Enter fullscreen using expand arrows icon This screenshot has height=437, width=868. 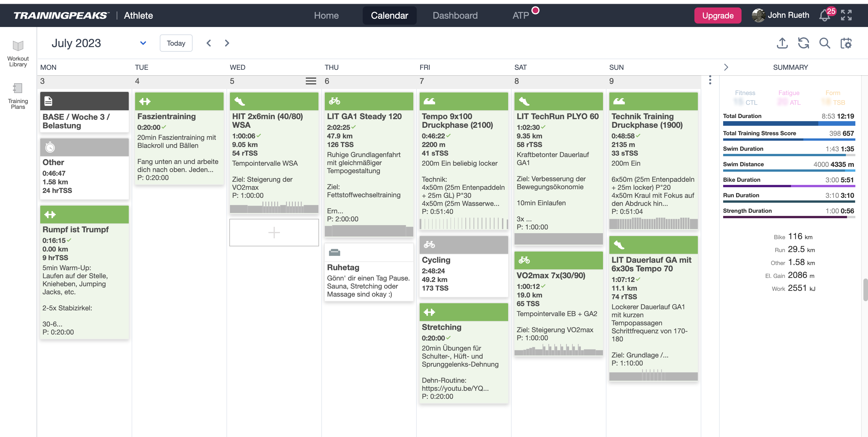point(846,15)
